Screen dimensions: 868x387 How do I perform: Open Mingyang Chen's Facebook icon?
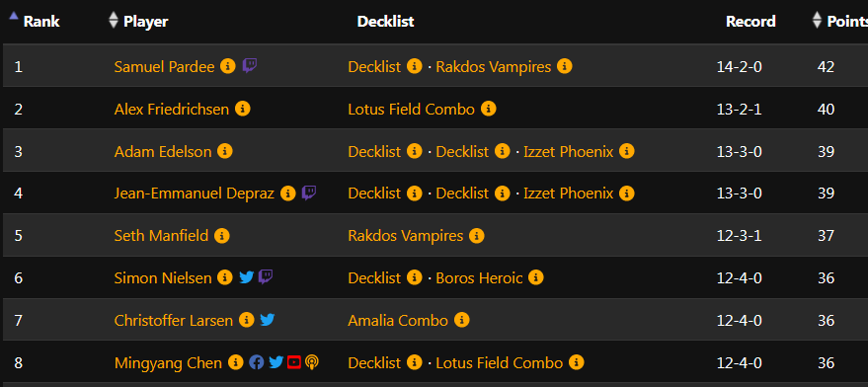(257, 362)
